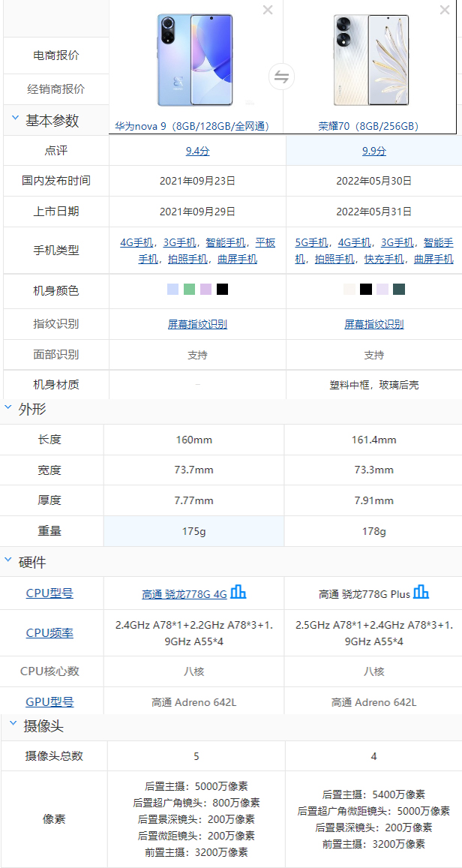This screenshot has width=462, height=868.
Task: Remove Huawei nova 9 from comparison
Action: [x=268, y=10]
